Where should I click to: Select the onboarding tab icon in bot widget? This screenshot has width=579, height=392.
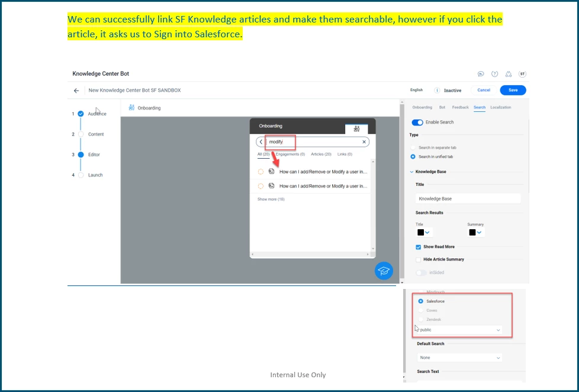[356, 128]
